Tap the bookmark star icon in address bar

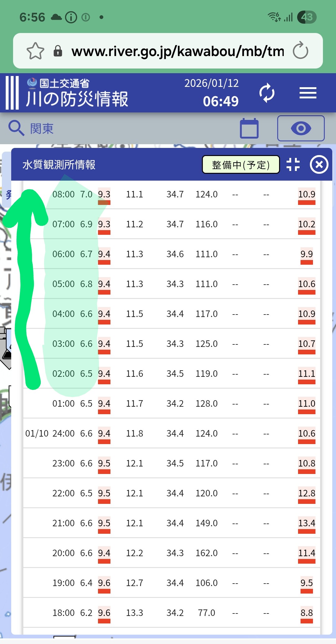click(35, 51)
